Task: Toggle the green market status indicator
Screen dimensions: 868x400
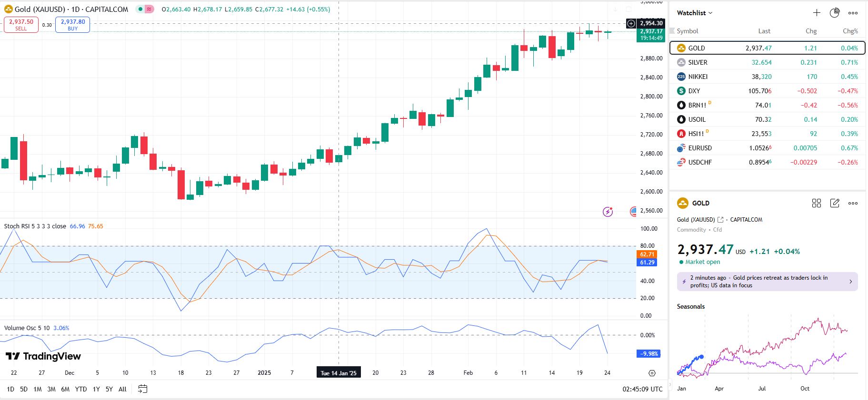Action: (x=140, y=9)
